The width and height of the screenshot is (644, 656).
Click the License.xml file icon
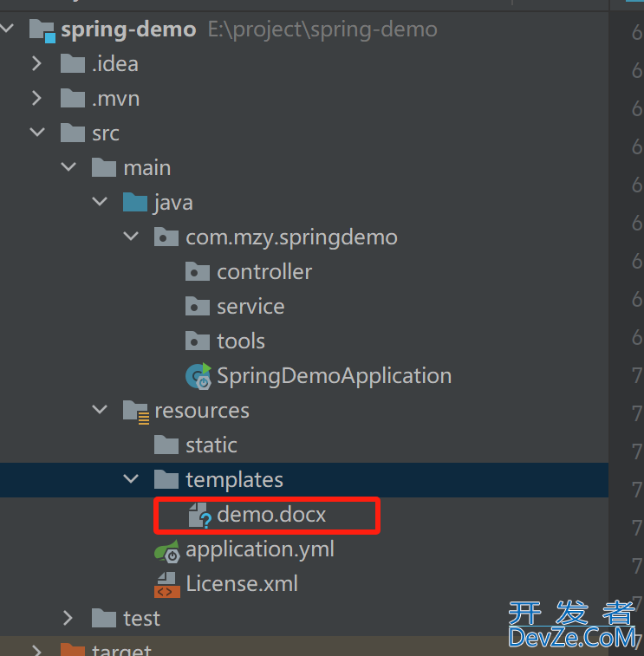pyautogui.click(x=167, y=585)
